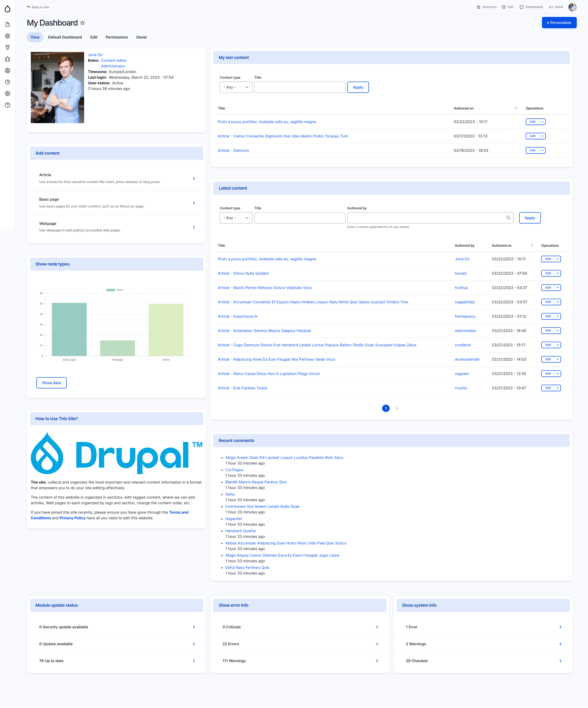Expand the Article add content chevron
This screenshot has height=708, width=588.
(x=193, y=179)
